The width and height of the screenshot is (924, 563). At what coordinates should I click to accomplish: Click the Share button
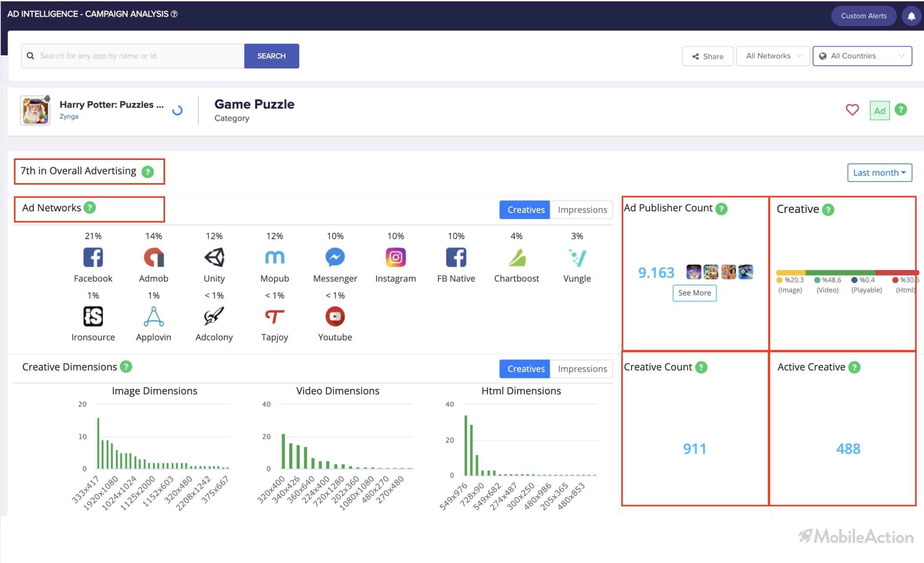[708, 56]
